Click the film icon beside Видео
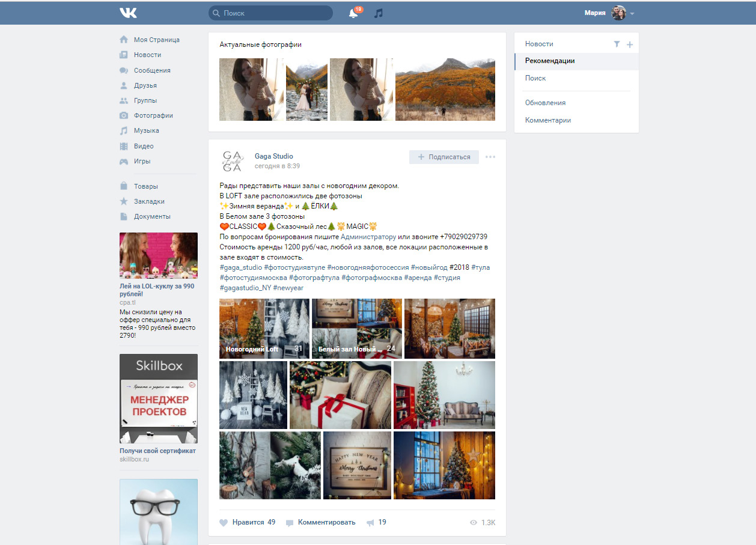Image resolution: width=756 pixels, height=545 pixels. (124, 146)
